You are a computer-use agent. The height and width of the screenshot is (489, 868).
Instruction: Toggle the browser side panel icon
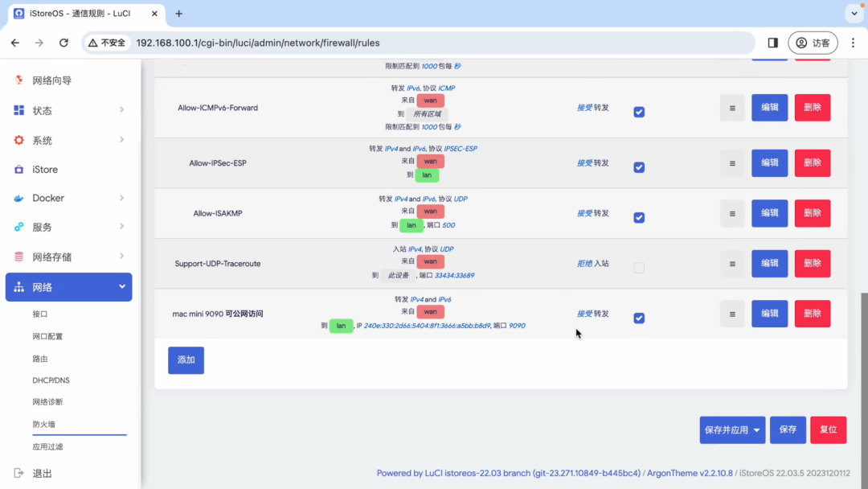click(772, 43)
